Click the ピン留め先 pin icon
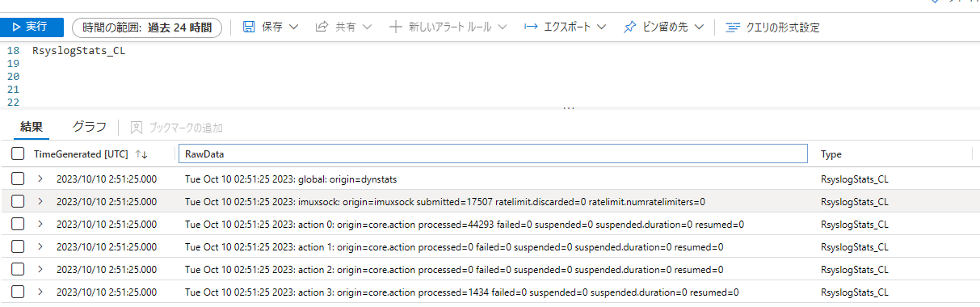This screenshot has width=980, height=307. 630,27
